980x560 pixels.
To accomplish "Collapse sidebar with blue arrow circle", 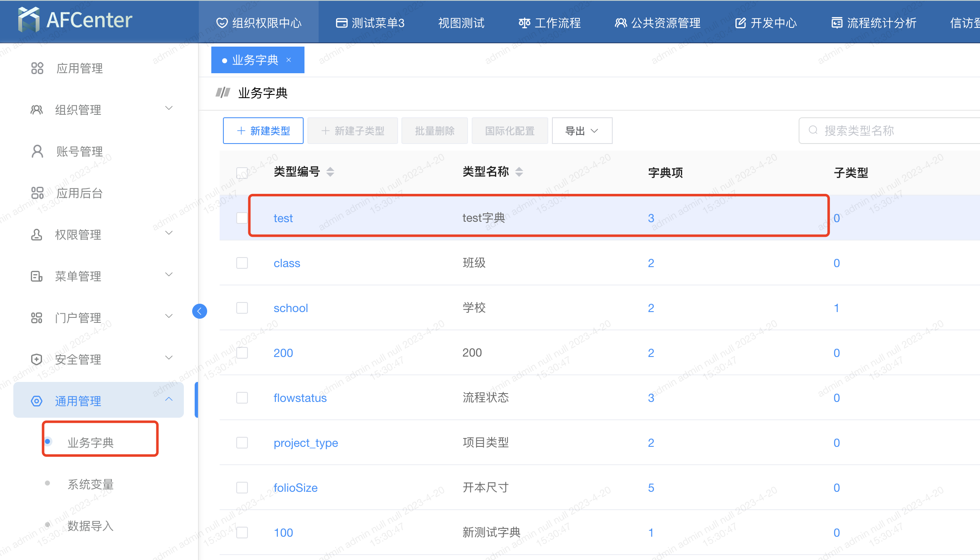I will point(200,311).
